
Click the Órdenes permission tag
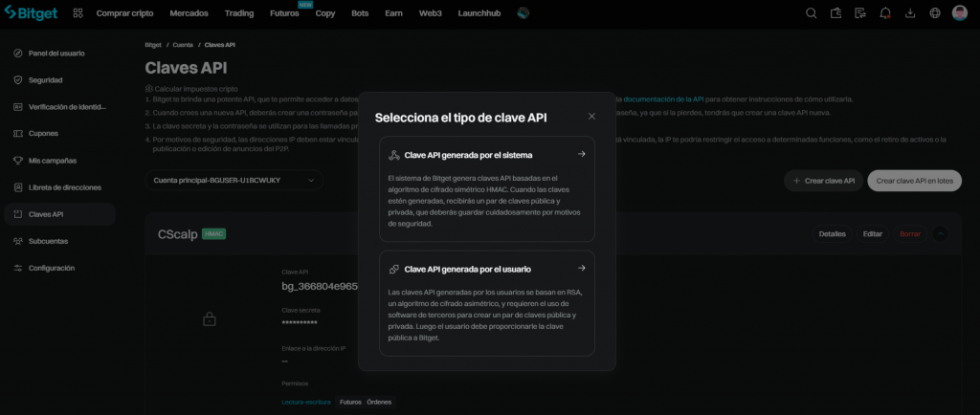click(379, 402)
